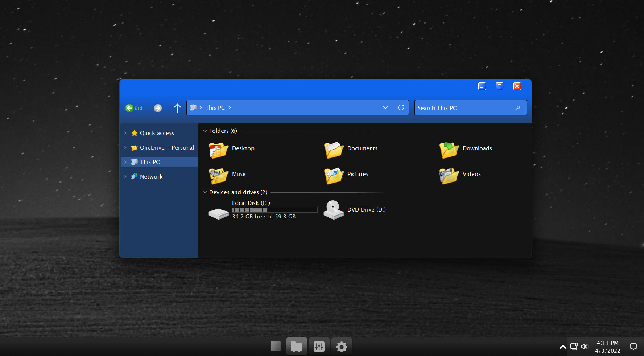Expand the Quick access section

(x=125, y=133)
